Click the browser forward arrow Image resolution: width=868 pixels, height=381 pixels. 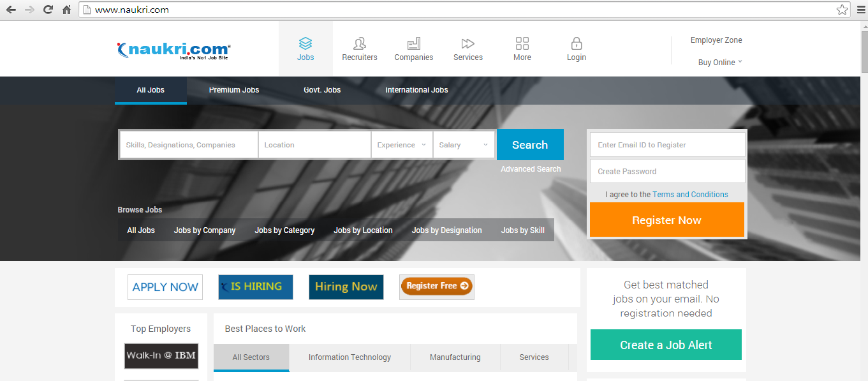tap(29, 10)
